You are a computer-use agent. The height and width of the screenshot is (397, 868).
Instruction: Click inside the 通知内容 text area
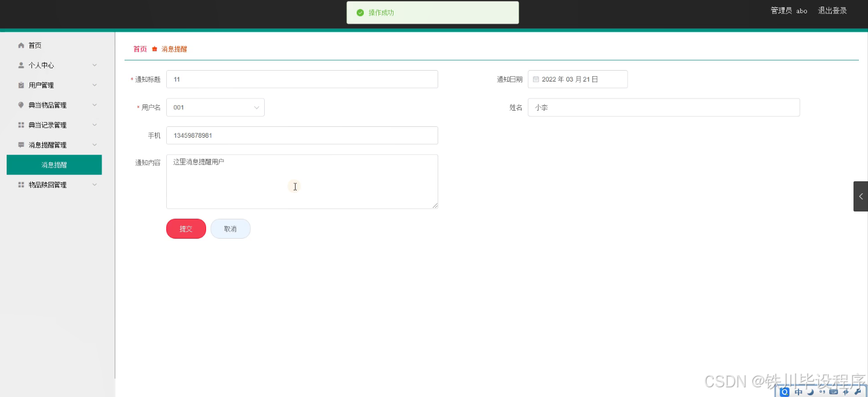(302, 181)
